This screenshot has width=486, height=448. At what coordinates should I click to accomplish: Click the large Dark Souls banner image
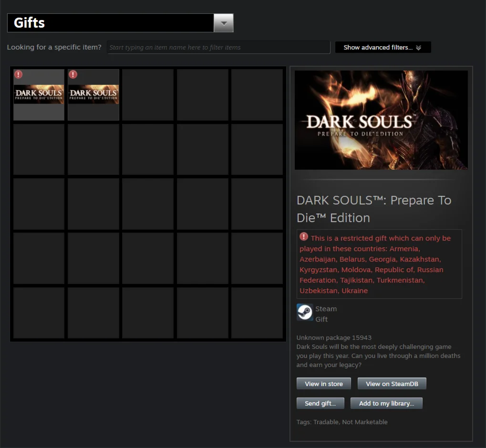[x=381, y=120]
